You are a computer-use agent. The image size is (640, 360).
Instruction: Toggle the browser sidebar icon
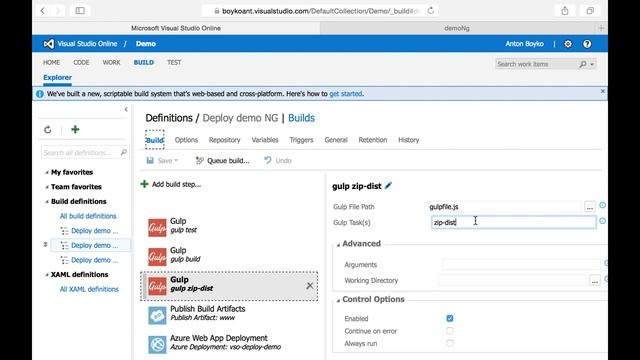click(80, 11)
